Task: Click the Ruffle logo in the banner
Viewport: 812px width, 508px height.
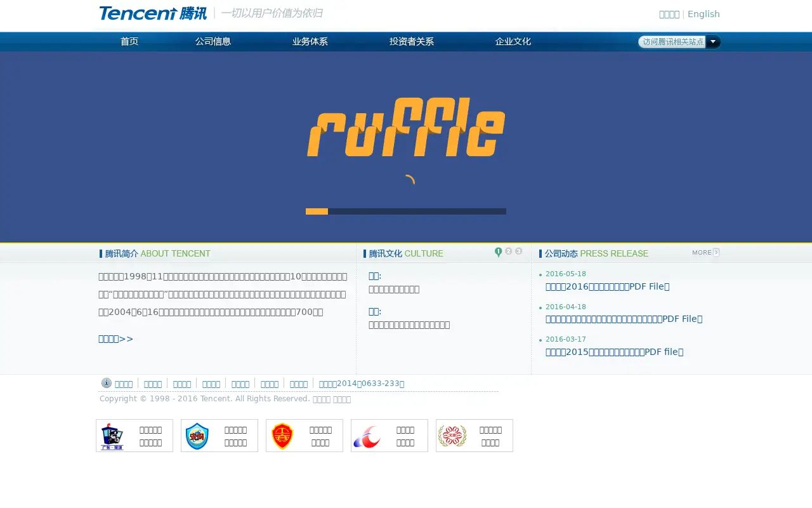Action: pos(406,126)
